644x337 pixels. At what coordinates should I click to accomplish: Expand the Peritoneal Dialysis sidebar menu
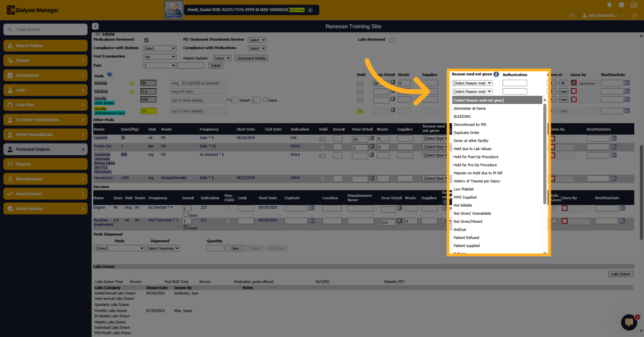click(x=46, y=149)
